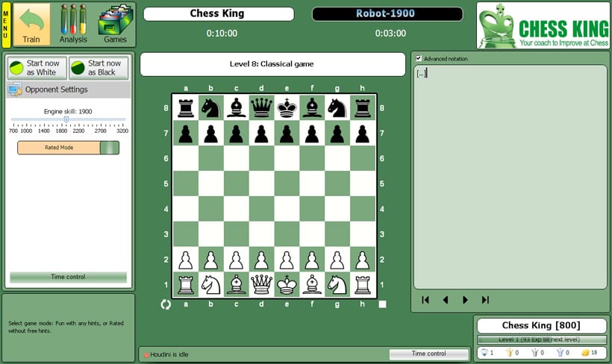This screenshot has height=364, width=612.
Task: Expand Time control in the left panel
Action: pos(68,277)
